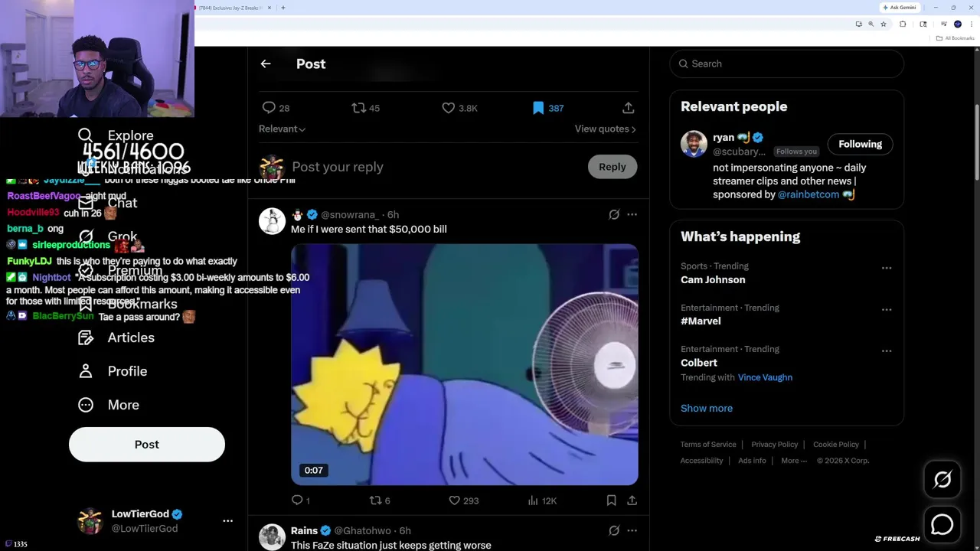Open Cam Johnson trending topic
This screenshot has height=551, width=980.
coord(713,279)
